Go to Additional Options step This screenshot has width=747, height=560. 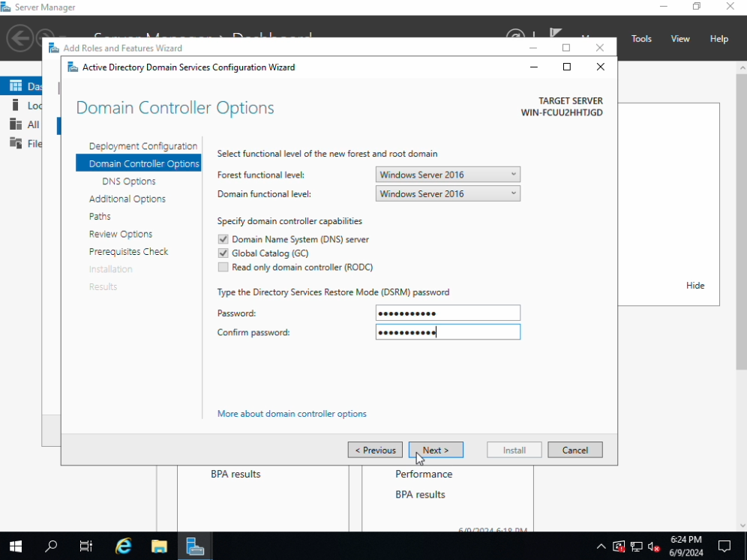(127, 199)
